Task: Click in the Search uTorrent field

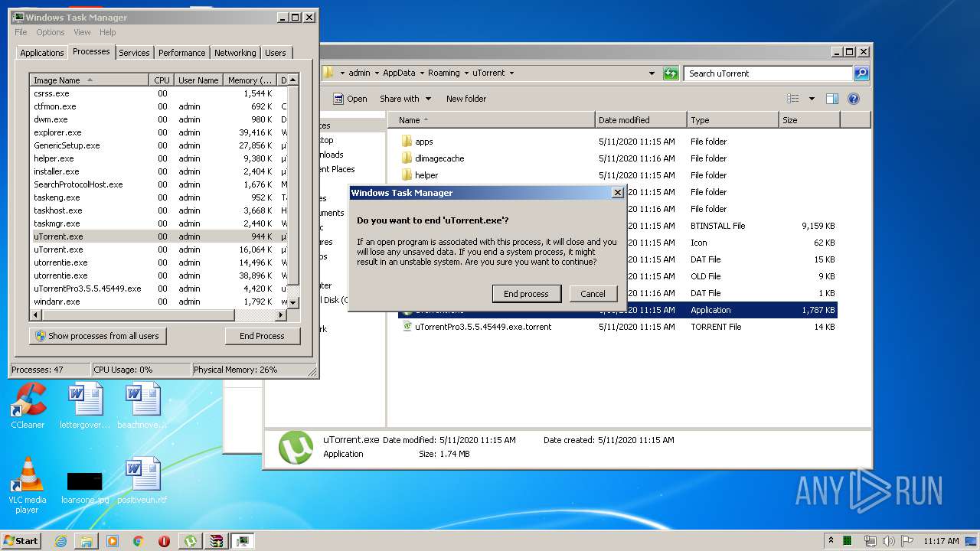Action: [768, 73]
